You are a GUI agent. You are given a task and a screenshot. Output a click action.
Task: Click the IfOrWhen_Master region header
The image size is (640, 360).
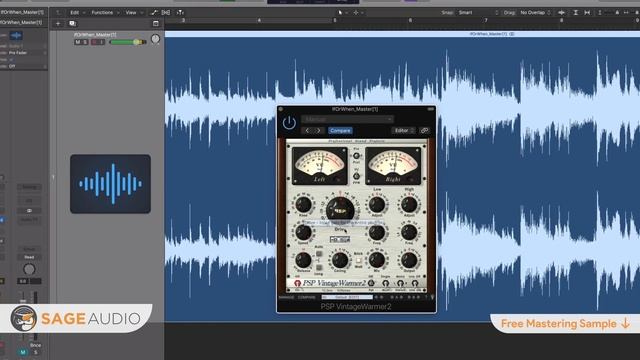402,34
